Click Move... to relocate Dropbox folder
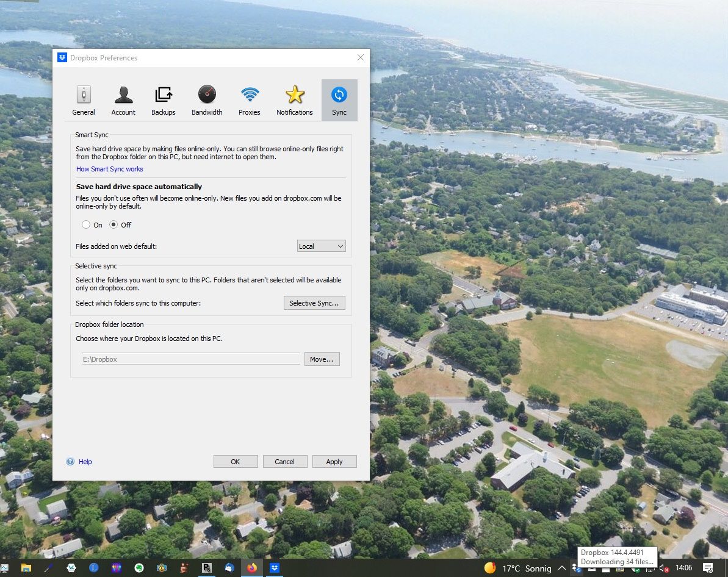Screen dimensions: 728x577 click(322, 359)
